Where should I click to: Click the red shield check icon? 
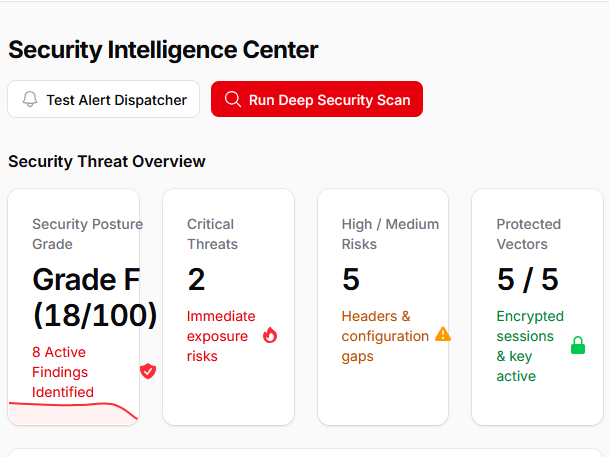click(148, 372)
